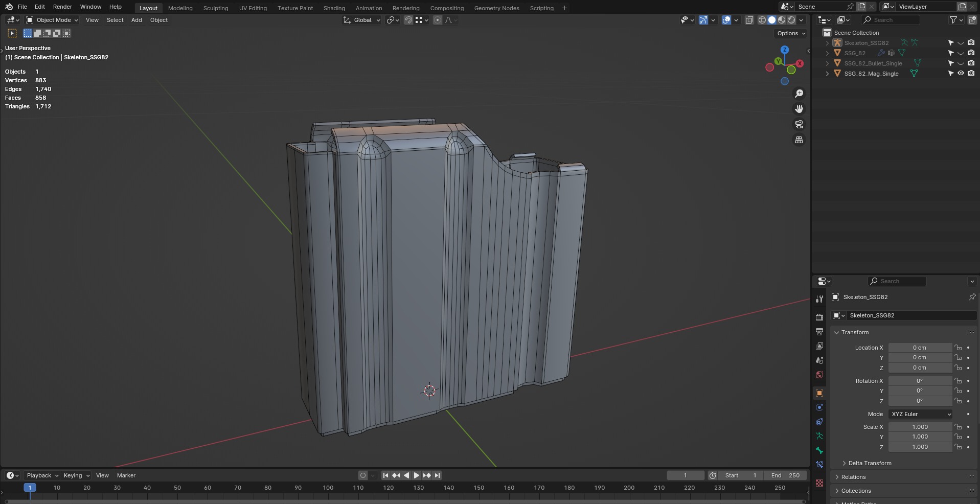This screenshot has height=504, width=980.
Task: Click the timeline current frame number field
Action: click(x=685, y=475)
